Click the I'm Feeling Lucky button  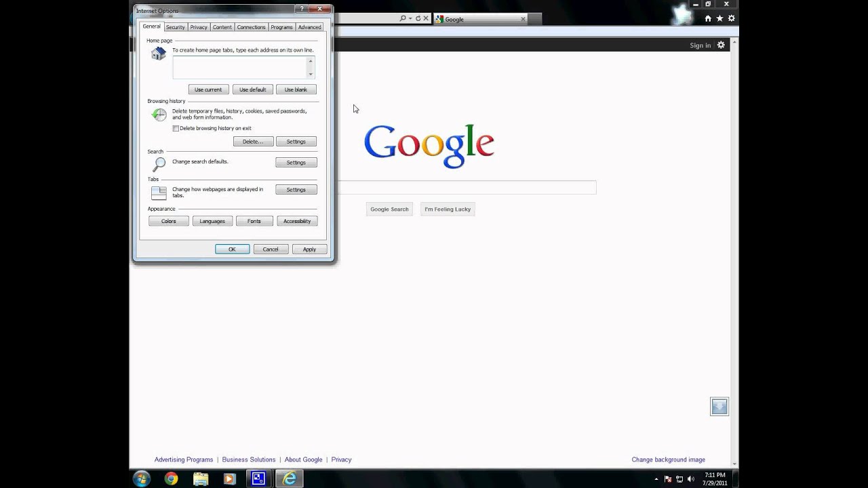click(448, 209)
